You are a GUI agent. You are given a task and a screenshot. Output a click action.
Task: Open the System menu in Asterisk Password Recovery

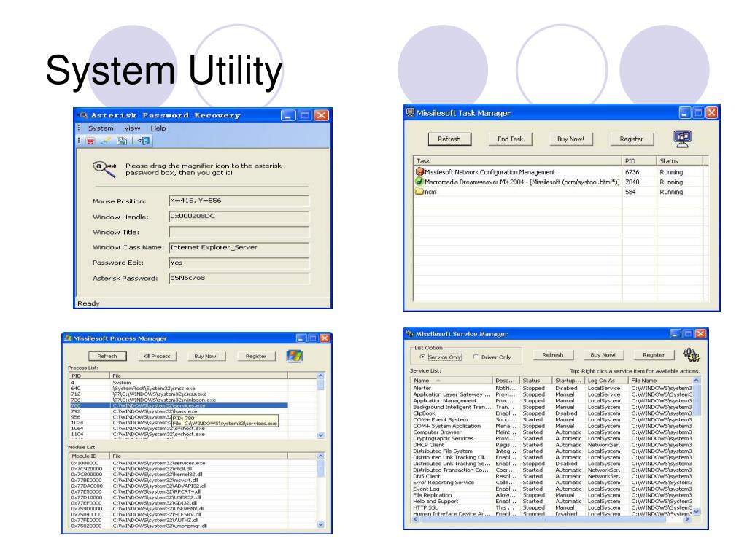coord(101,128)
